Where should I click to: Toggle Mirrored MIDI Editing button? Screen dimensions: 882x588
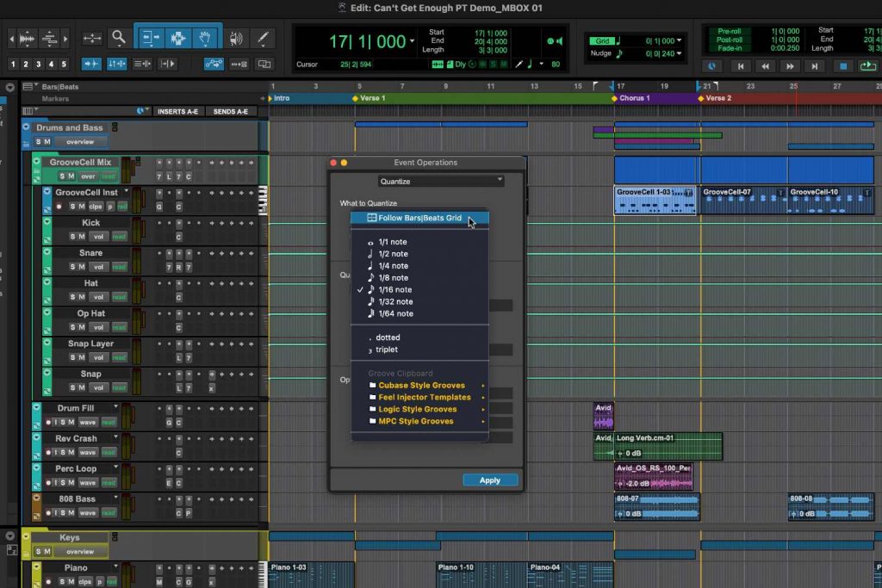pyautogui.click(x=239, y=64)
